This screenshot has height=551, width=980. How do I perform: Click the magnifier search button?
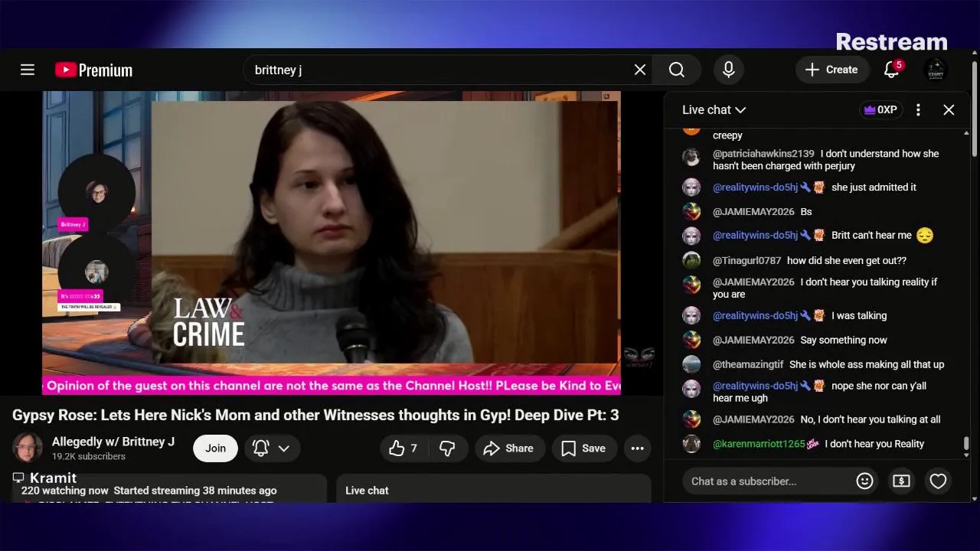[677, 70]
